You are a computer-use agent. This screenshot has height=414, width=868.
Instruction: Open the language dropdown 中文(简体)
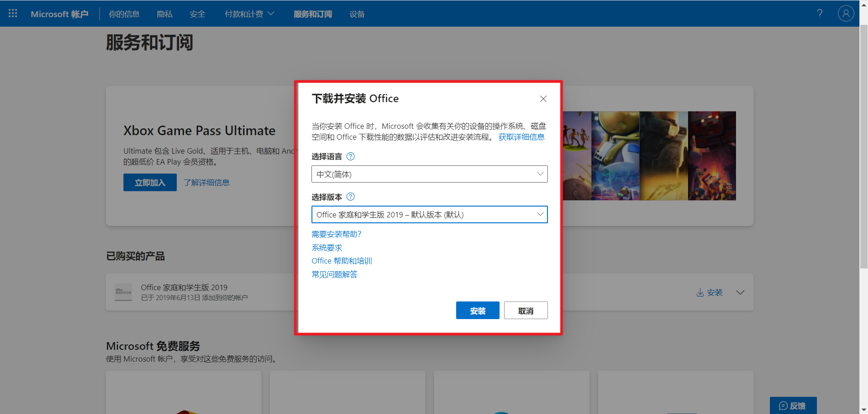pyautogui.click(x=429, y=174)
